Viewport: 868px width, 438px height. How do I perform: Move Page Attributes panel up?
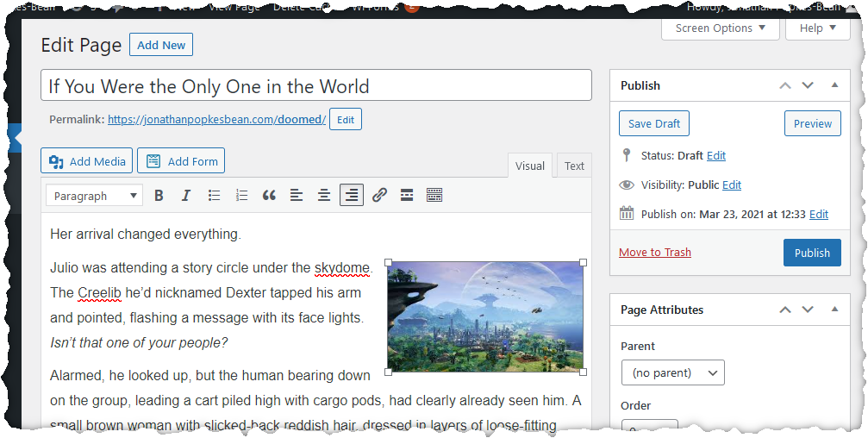pyautogui.click(x=785, y=310)
